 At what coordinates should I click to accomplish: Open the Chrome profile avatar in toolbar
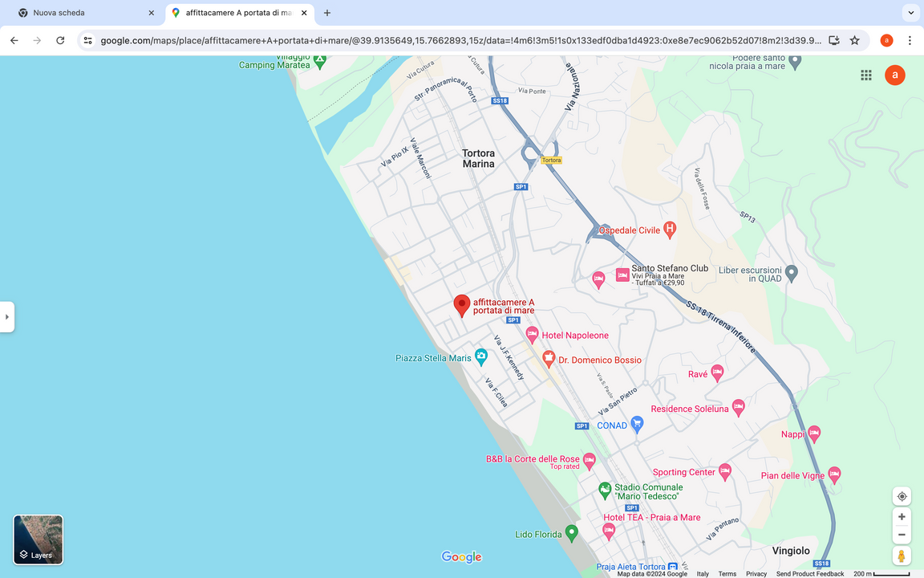pyautogui.click(x=886, y=40)
